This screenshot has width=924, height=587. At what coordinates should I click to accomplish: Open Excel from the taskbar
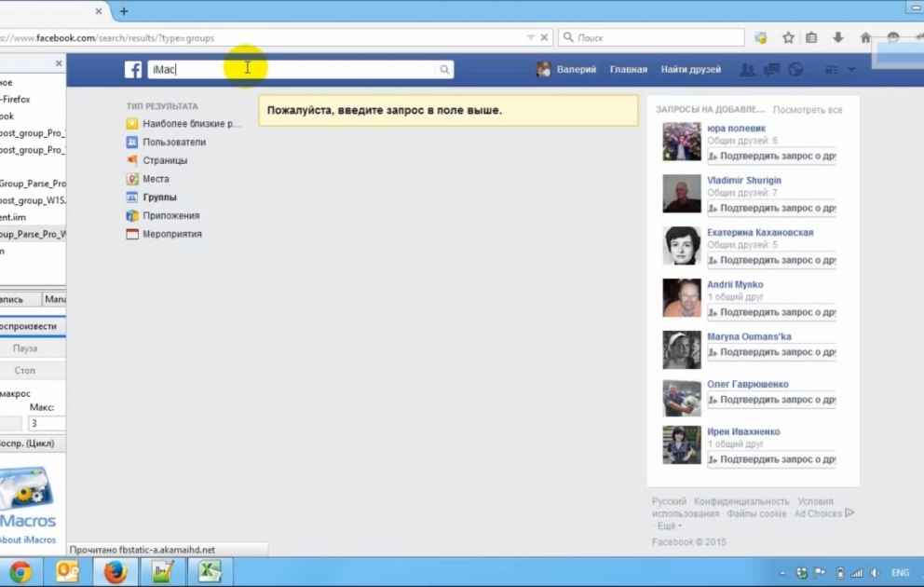[210, 572]
